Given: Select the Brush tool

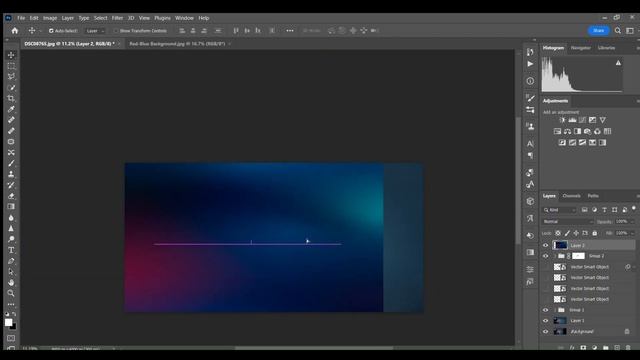Looking at the screenshot, I should click(11, 163).
